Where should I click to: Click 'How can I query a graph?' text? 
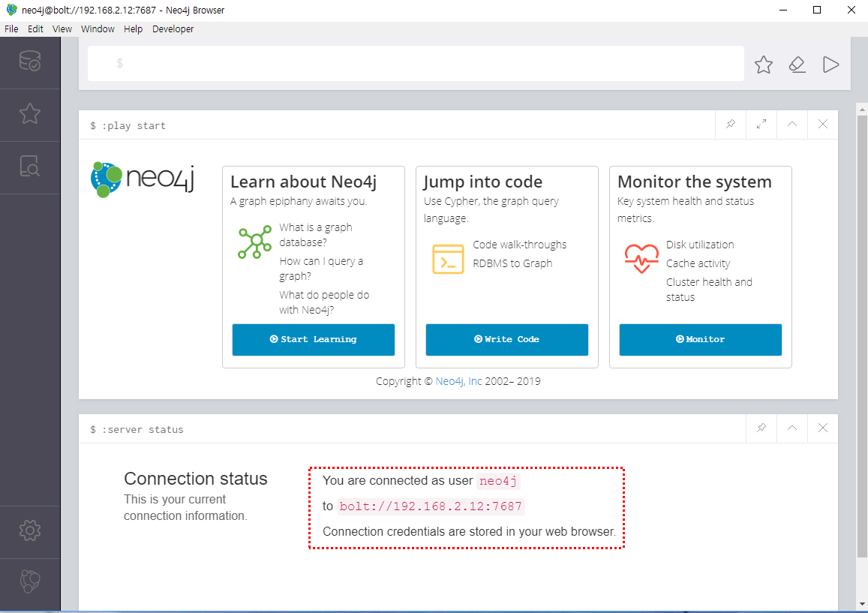(x=321, y=269)
